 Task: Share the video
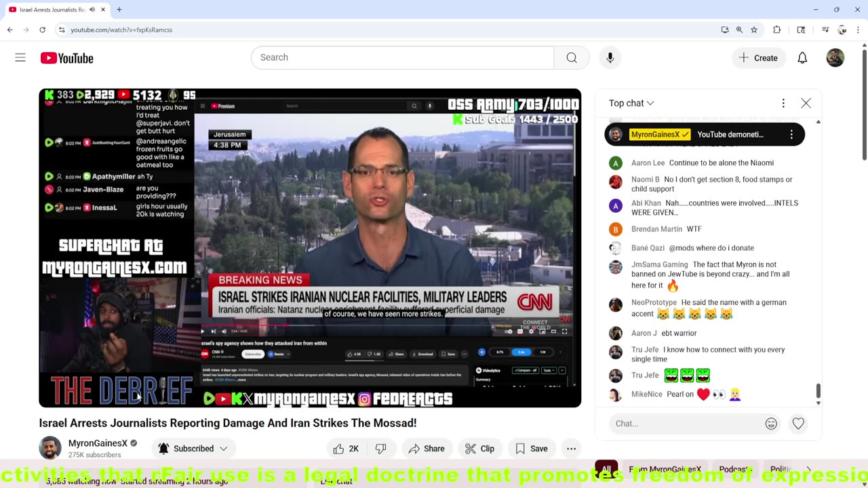[426, 449]
